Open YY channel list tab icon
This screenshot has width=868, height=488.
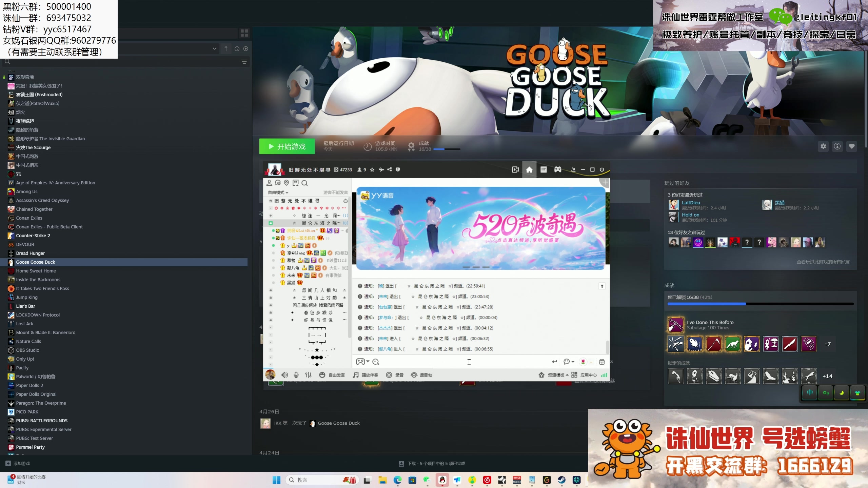click(544, 169)
